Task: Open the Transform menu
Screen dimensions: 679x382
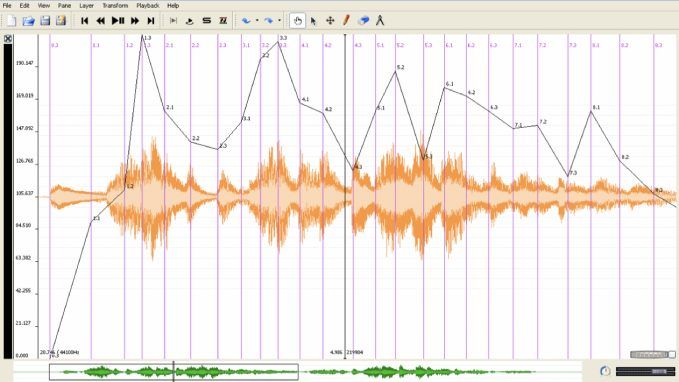Action: (x=115, y=6)
